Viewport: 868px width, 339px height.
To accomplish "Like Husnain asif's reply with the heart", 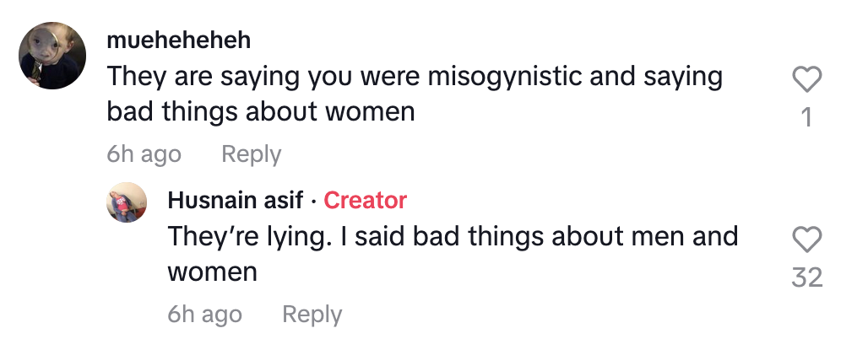I will pos(807,241).
